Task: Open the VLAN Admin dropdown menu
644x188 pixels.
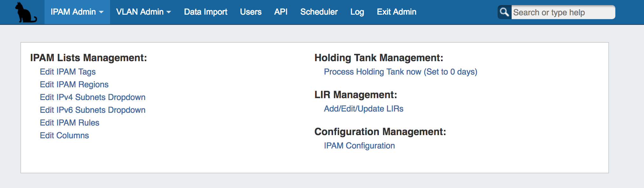Action: pyautogui.click(x=143, y=12)
